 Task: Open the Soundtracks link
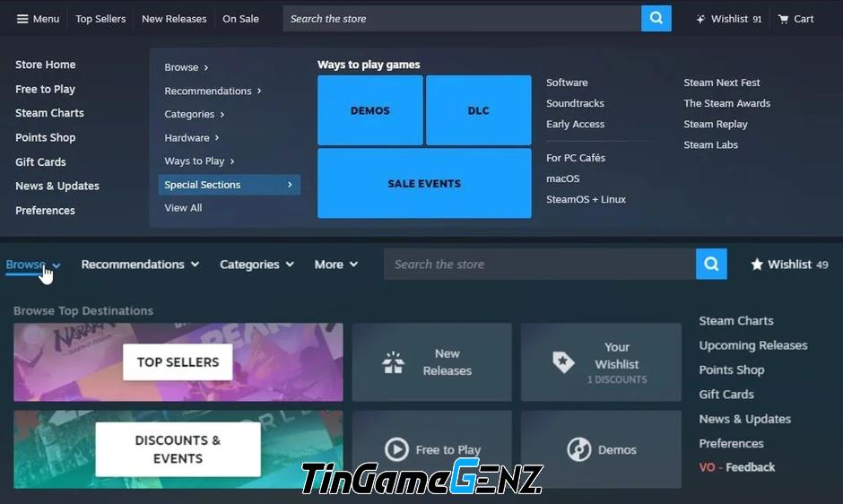pyautogui.click(x=575, y=103)
